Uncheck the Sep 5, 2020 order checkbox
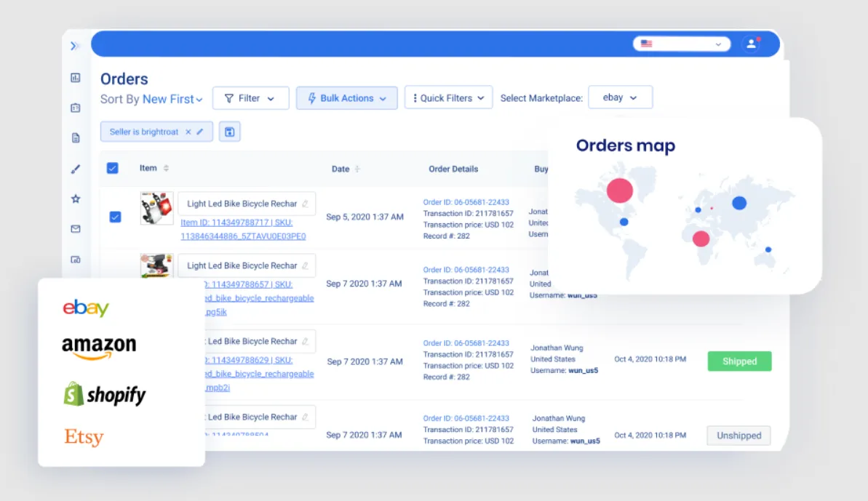The width and height of the screenshot is (868, 501). 115,217
